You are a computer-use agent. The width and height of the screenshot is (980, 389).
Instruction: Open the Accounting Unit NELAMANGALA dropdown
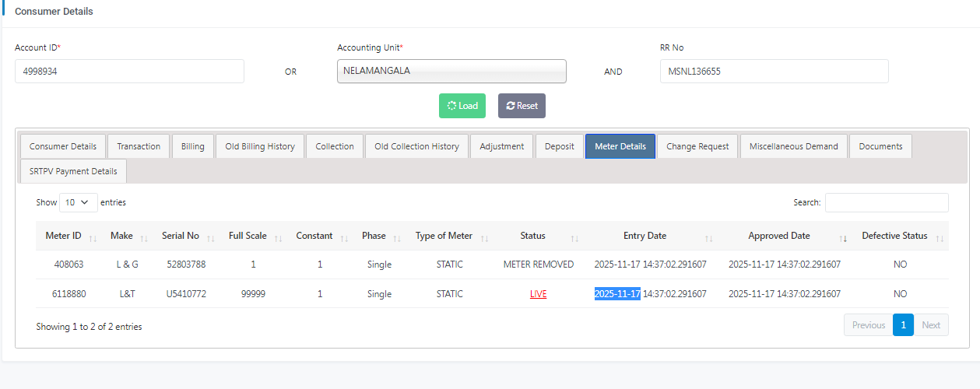(451, 71)
